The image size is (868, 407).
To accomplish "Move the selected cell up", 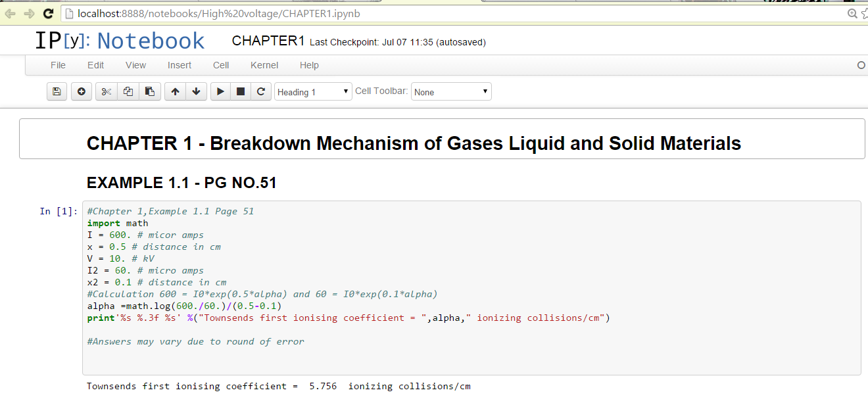I will coord(175,92).
